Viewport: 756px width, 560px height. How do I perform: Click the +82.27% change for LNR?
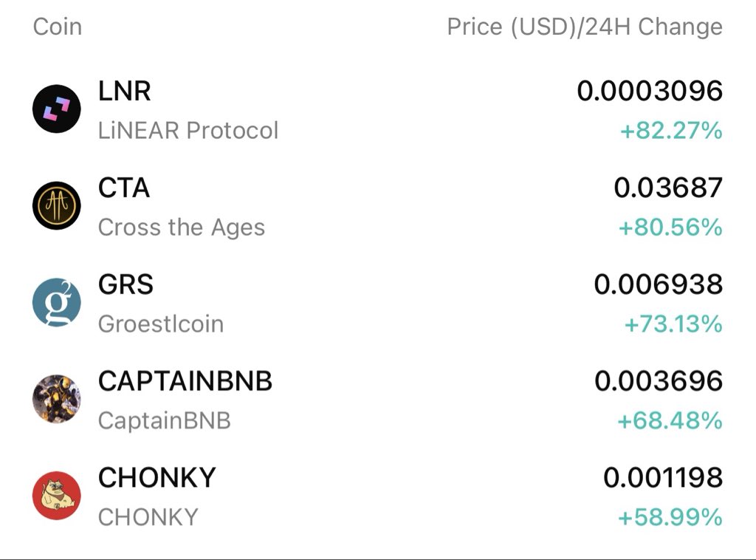(670, 132)
